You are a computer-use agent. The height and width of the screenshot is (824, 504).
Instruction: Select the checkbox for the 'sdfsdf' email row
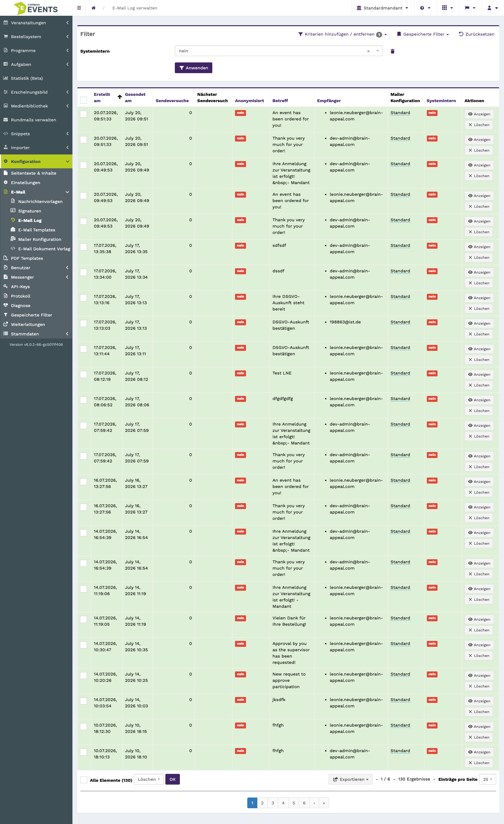pyautogui.click(x=83, y=247)
